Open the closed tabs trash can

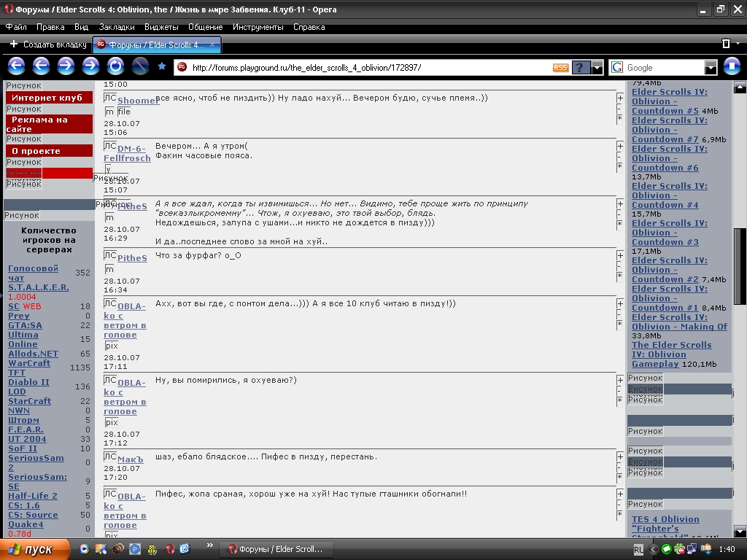726,44
